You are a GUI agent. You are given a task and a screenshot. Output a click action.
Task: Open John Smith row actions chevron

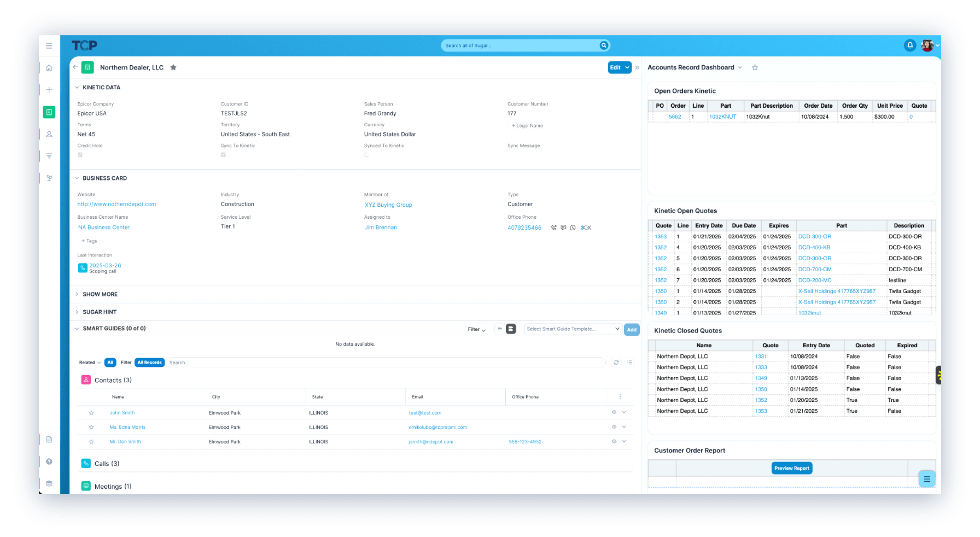tap(624, 412)
